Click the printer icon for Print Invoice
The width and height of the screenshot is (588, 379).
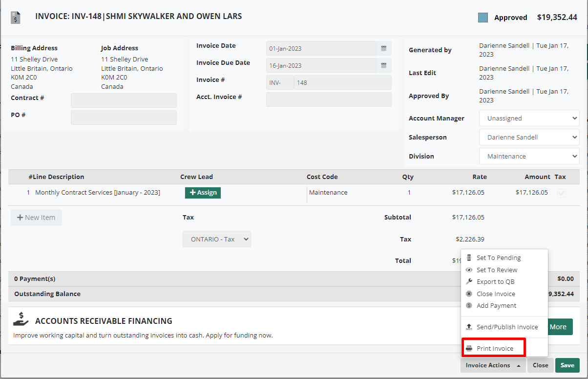(469, 348)
